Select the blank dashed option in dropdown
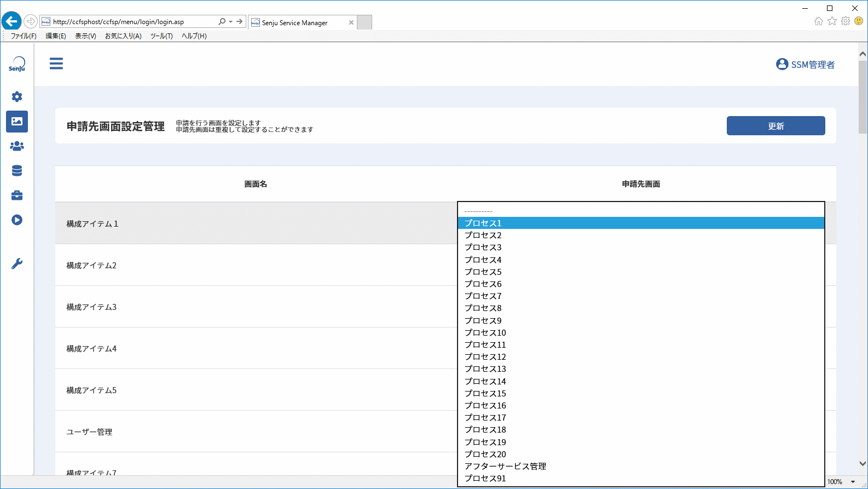The image size is (868, 489). point(641,211)
